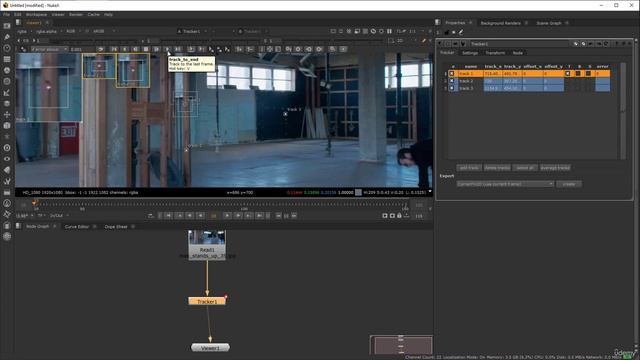Image resolution: width=640 pixels, height=360 pixels.
Task: Play the timeline forward
Action: click(227, 216)
